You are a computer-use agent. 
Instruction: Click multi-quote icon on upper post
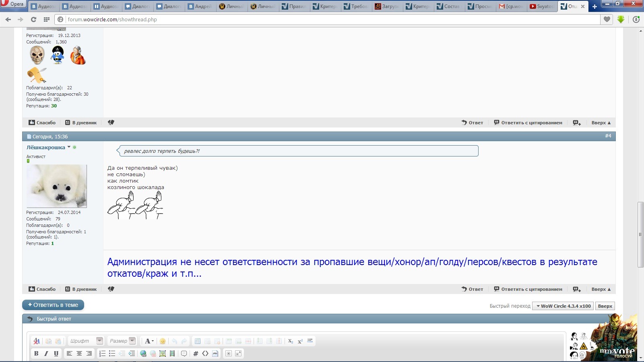[577, 123]
